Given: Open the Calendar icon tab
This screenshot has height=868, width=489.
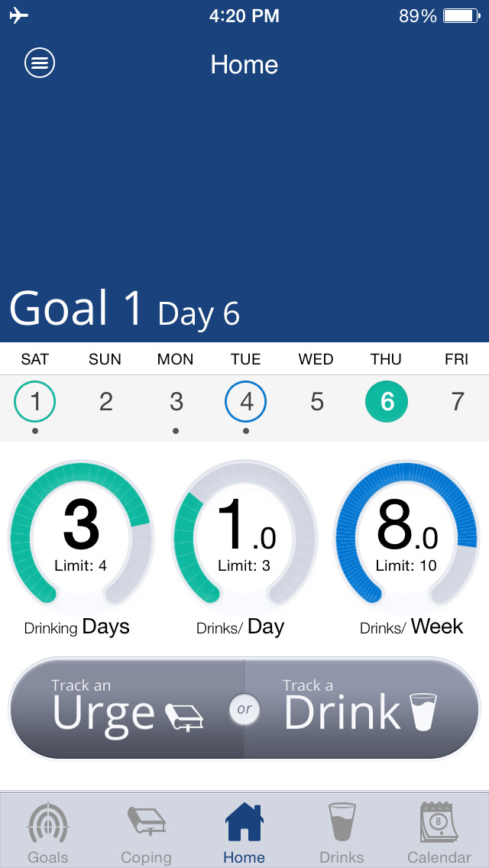Looking at the screenshot, I should click(439, 822).
